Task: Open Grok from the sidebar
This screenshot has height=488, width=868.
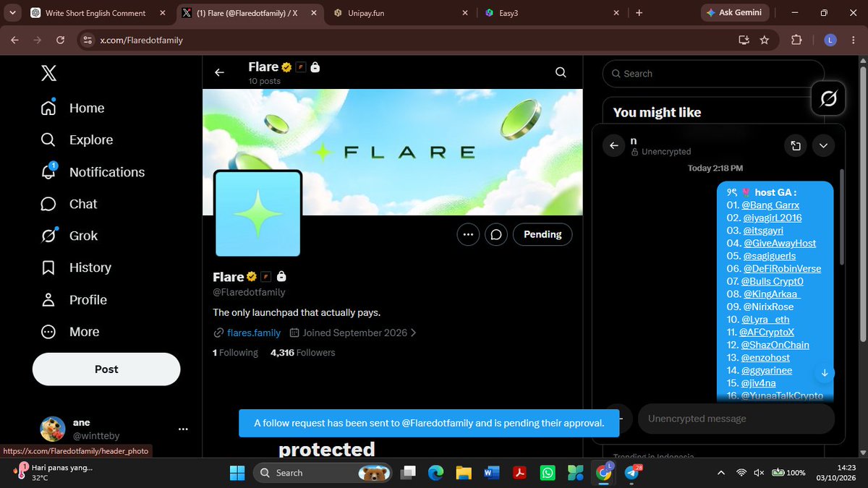Action: coord(69,236)
